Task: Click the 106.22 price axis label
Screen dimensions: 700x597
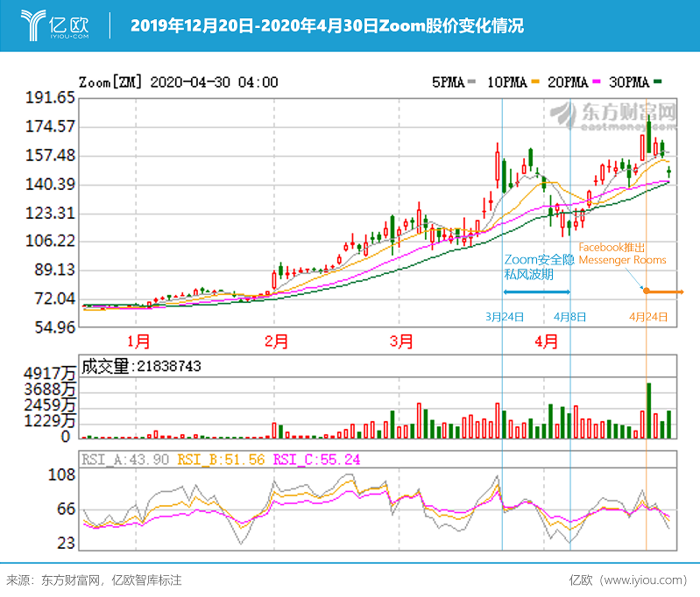Action: click(50, 241)
